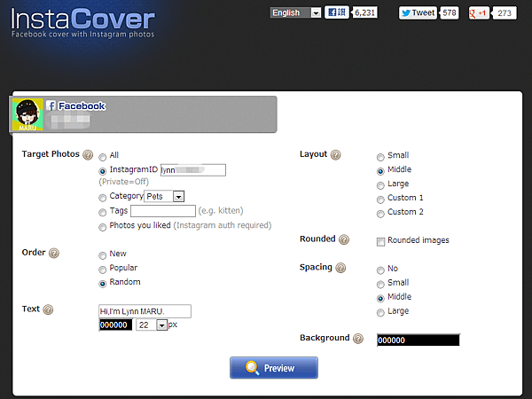Click the cover text input field
Screen dimensions: 532x399
[x=145, y=311]
